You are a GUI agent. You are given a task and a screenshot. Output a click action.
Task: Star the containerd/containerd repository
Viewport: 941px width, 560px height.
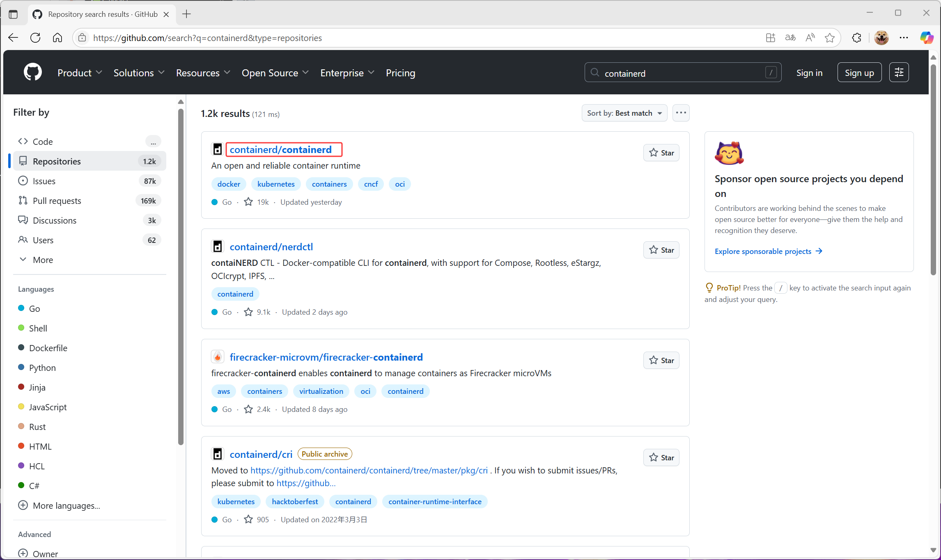(x=661, y=153)
